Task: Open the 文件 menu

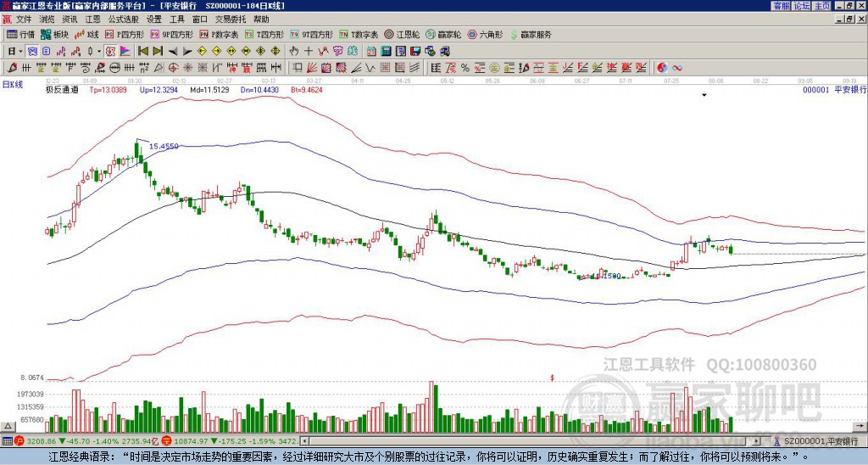Action: (24, 20)
